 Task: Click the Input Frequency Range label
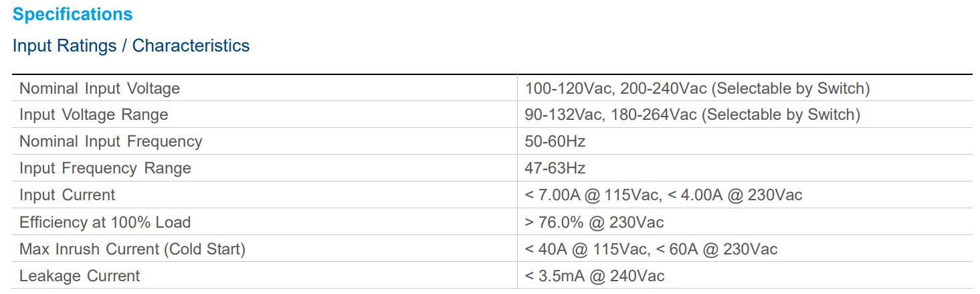[x=105, y=169]
